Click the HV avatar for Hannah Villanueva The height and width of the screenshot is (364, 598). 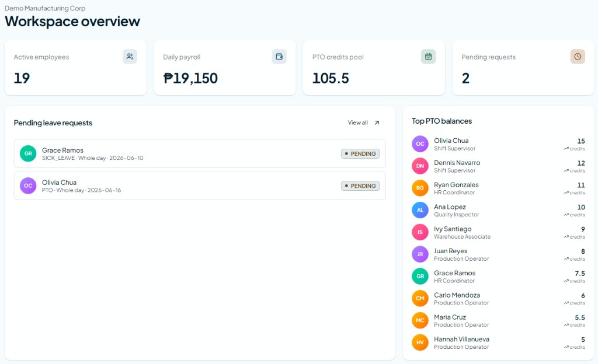pos(420,342)
